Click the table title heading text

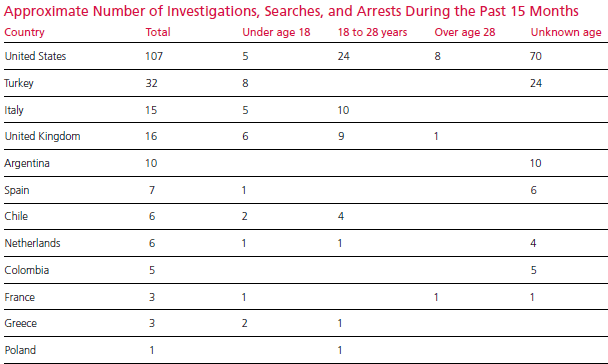point(291,11)
